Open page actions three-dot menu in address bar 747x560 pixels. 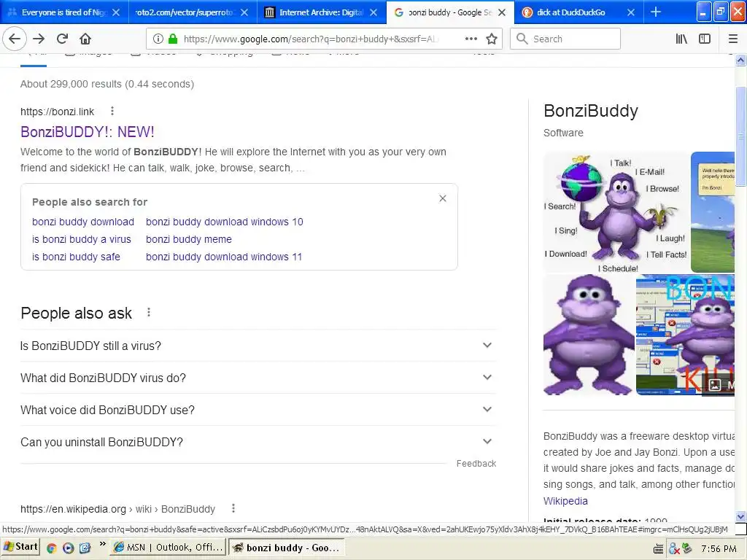click(x=471, y=39)
